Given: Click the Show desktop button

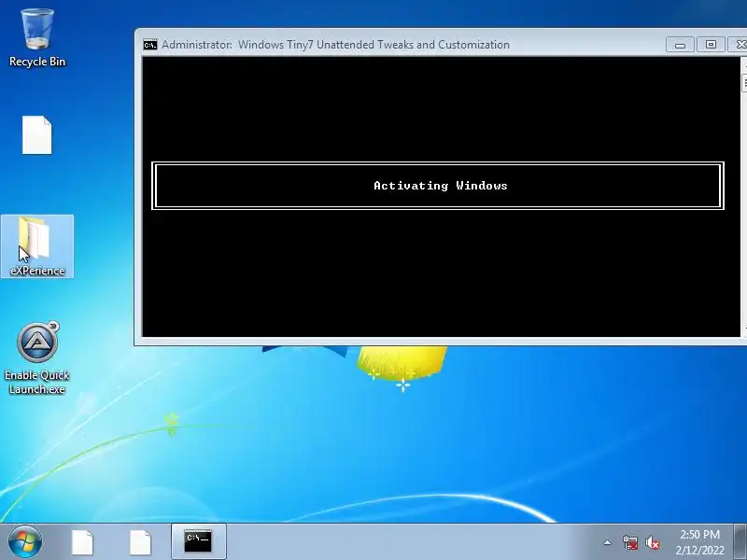Looking at the screenshot, I should coord(740,541).
